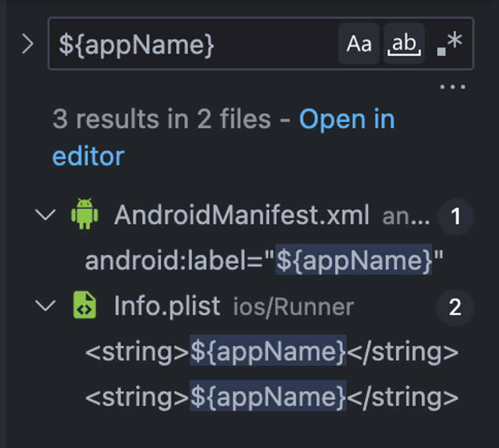This screenshot has width=499, height=448.
Task: Toggle Match Whole Word option
Action: pyautogui.click(x=404, y=44)
